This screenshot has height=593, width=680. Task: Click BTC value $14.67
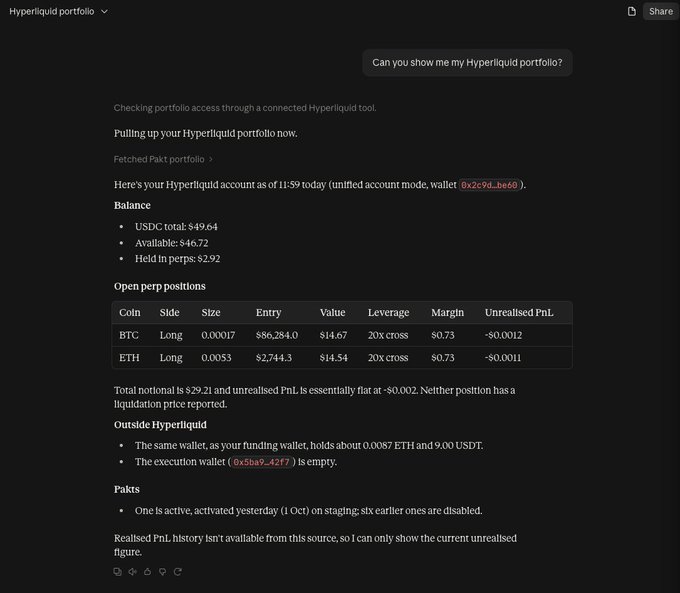pyautogui.click(x=333, y=335)
